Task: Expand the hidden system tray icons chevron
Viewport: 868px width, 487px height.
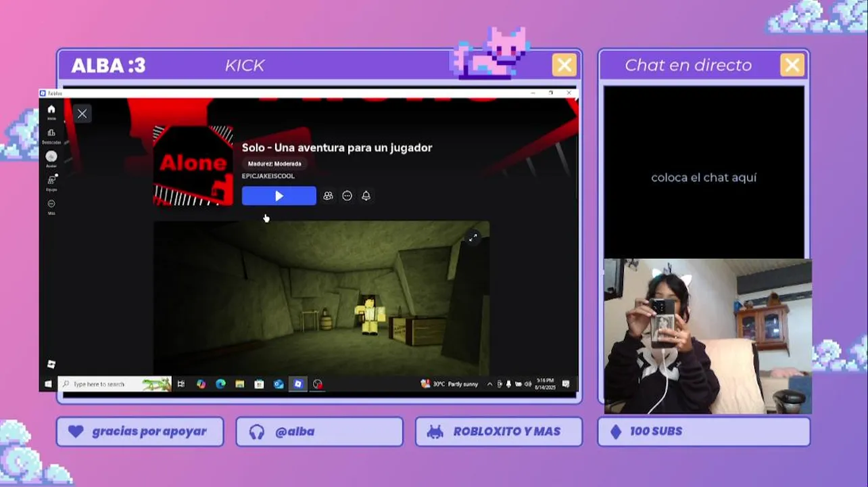Action: click(x=491, y=384)
